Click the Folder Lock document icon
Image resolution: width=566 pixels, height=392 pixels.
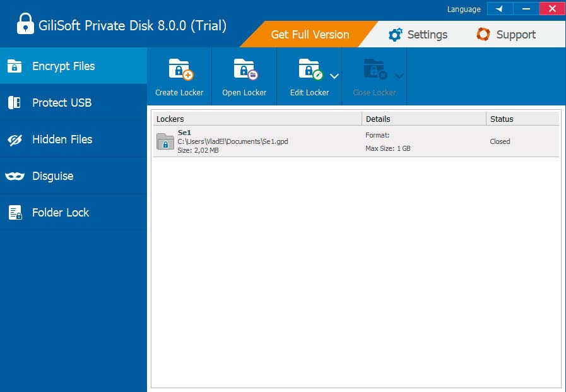point(15,213)
